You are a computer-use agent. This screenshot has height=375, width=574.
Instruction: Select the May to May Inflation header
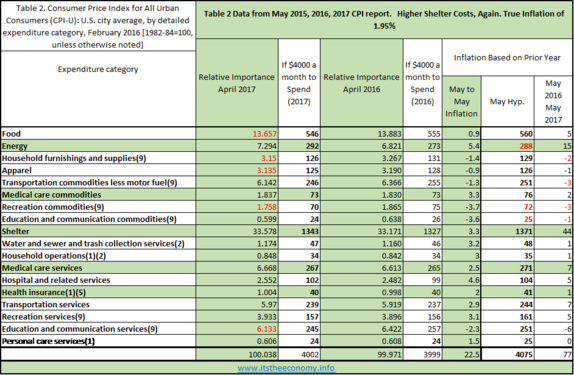click(x=461, y=101)
